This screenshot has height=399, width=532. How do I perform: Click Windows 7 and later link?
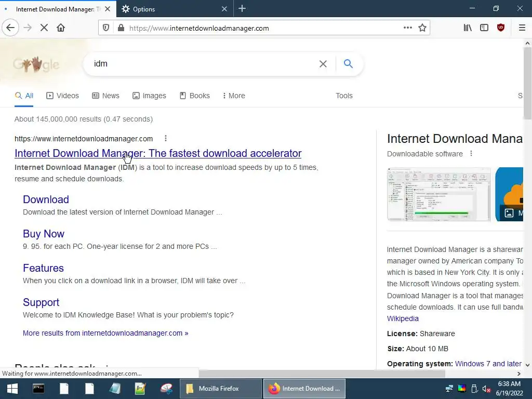(488, 364)
